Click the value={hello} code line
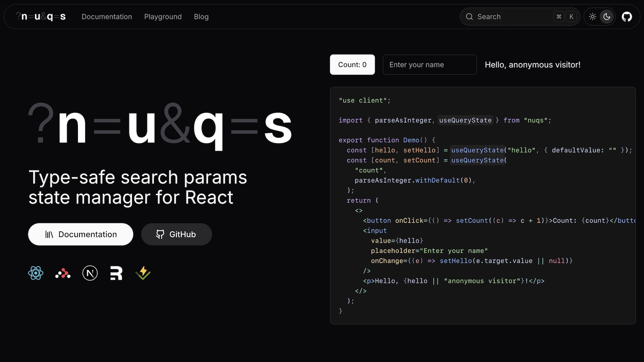This screenshot has height=362, width=644. click(397, 241)
